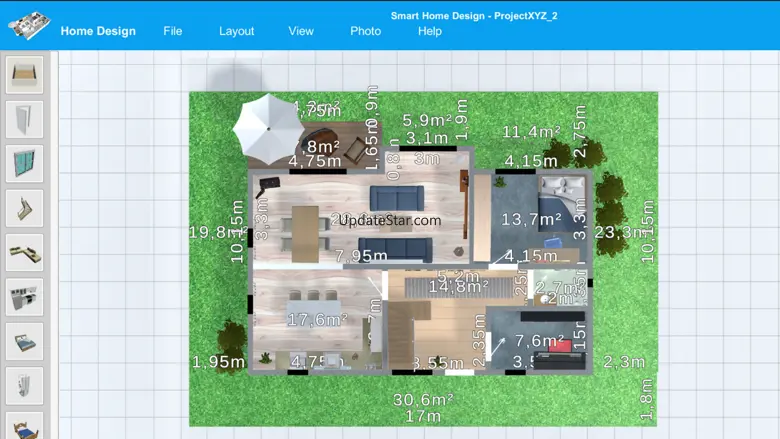The width and height of the screenshot is (780, 439).
Task: Open the Photo menu
Action: pyautogui.click(x=366, y=31)
